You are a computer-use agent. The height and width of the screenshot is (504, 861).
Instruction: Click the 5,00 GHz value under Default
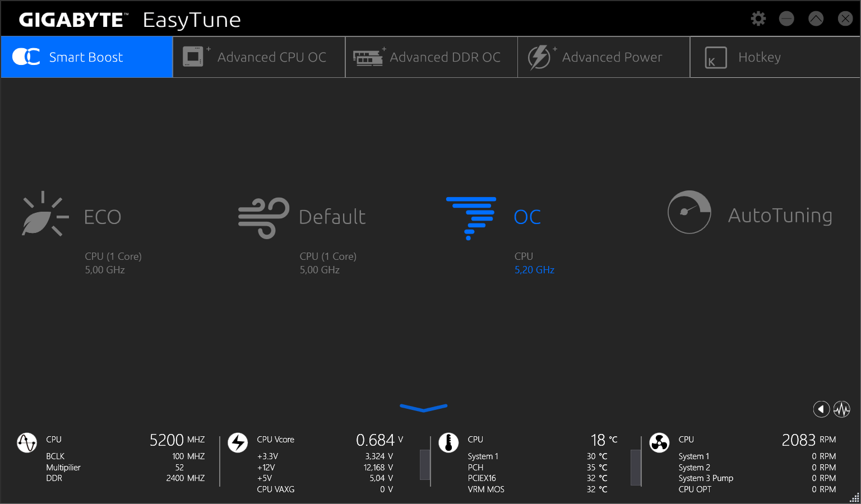click(x=320, y=270)
